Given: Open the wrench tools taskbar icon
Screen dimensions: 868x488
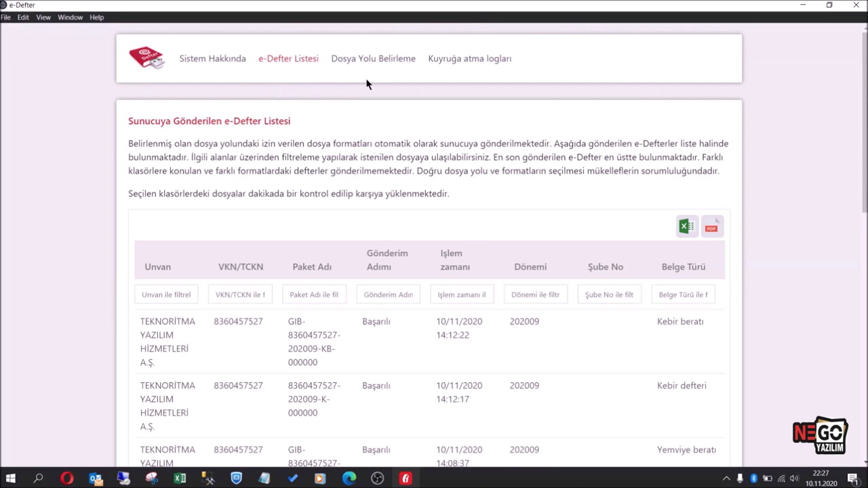Looking at the screenshot, I should pos(208,479).
